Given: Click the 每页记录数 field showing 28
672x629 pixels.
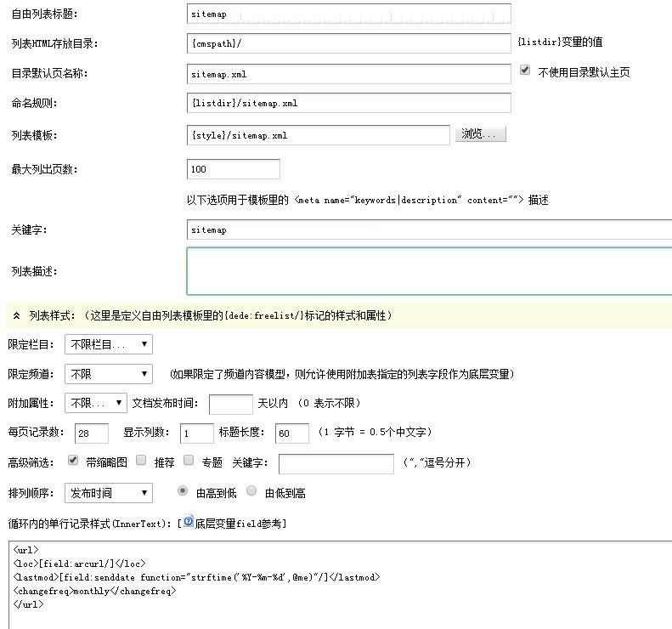Looking at the screenshot, I should point(92,433).
